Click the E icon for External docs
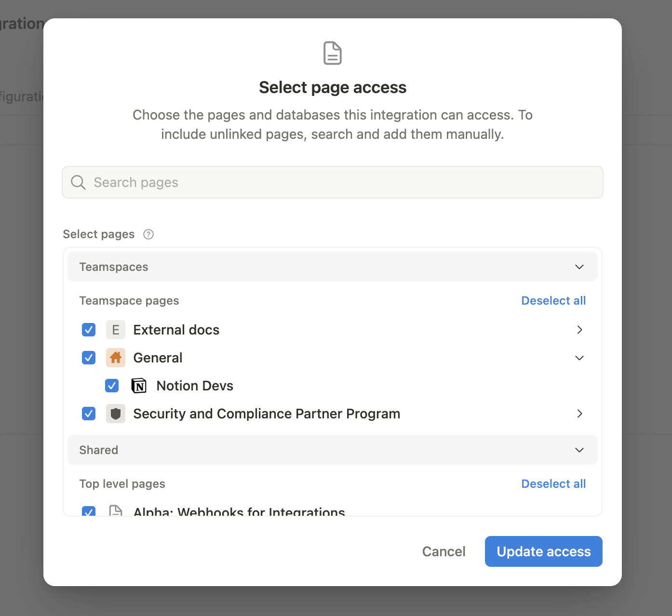This screenshot has width=672, height=616. (115, 330)
